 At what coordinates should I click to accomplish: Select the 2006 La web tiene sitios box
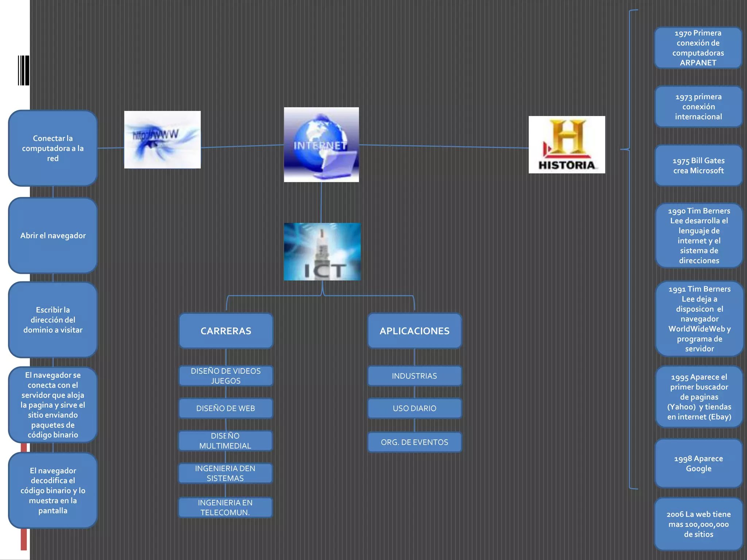tap(698, 524)
